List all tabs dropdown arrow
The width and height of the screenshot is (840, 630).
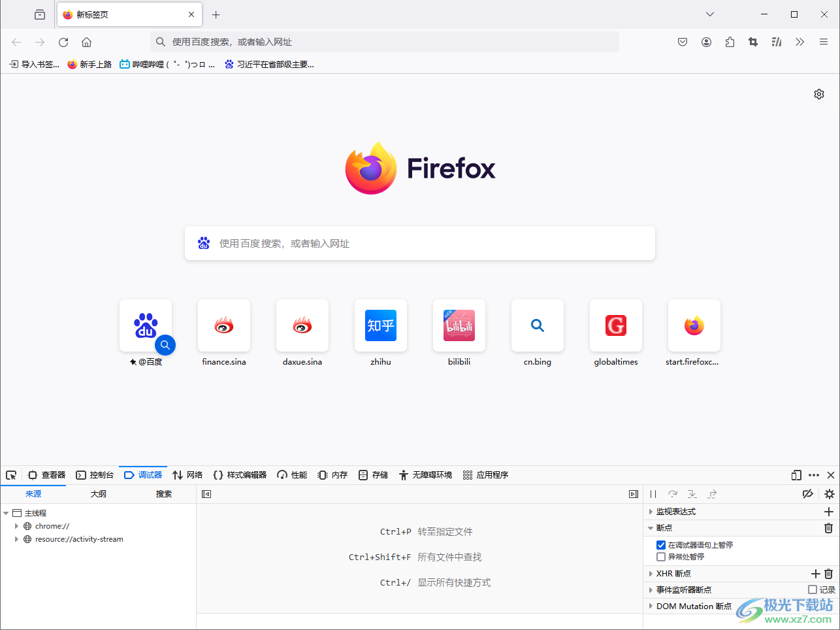(710, 14)
